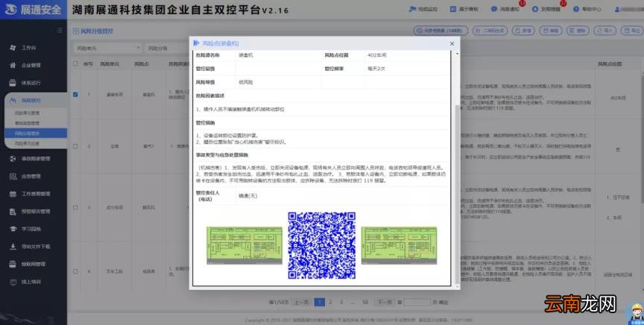Select highlighted 风险分级管控 submenu item

tap(36, 133)
